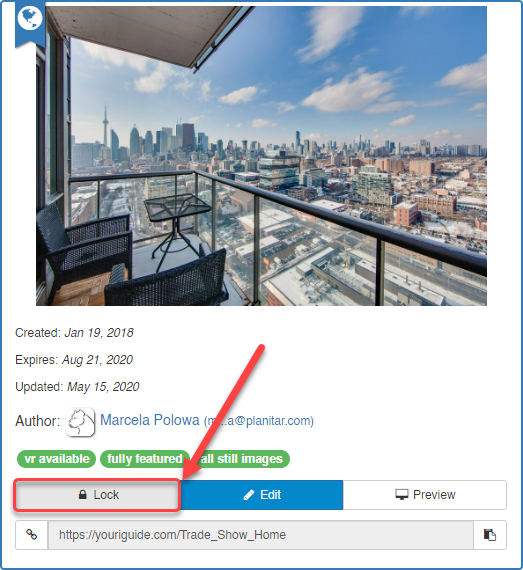Image resolution: width=523 pixels, height=570 pixels.
Task: Click the fully featured green tag
Action: pos(145,459)
